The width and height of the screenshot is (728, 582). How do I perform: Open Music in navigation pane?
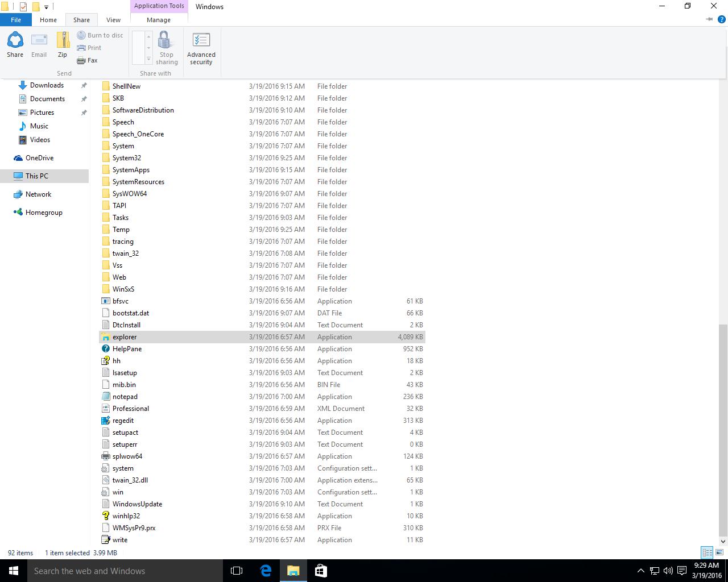point(39,126)
